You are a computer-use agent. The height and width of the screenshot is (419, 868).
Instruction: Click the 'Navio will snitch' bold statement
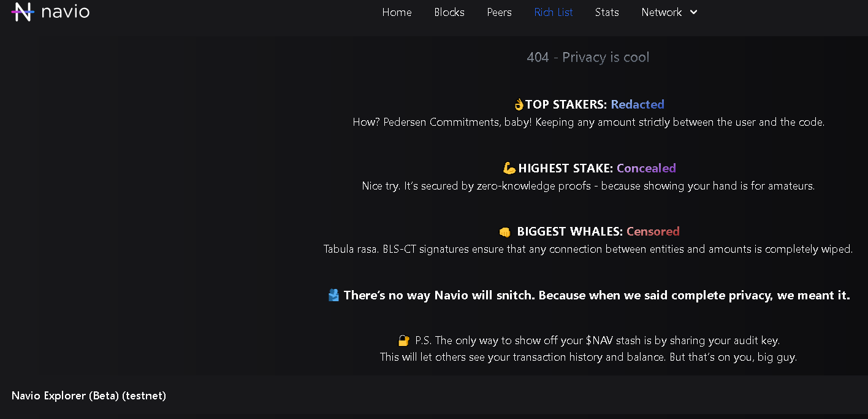(x=597, y=295)
